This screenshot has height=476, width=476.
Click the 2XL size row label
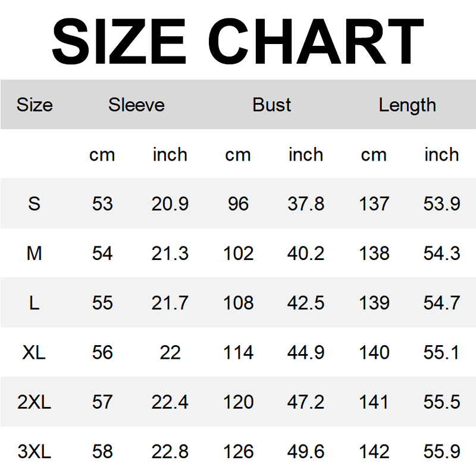click(x=35, y=402)
